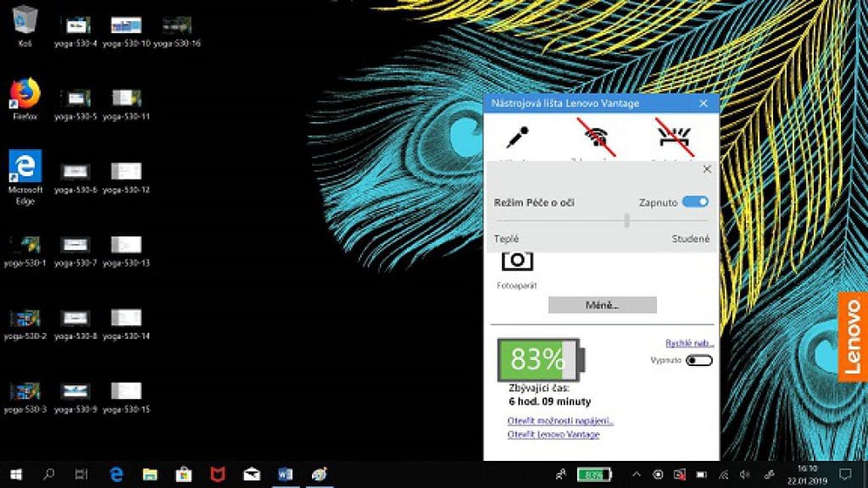Image resolution: width=868 pixels, height=488 pixels.
Task: Click the crossed-out wireless icon in Vantage toolbar
Action: tap(596, 136)
